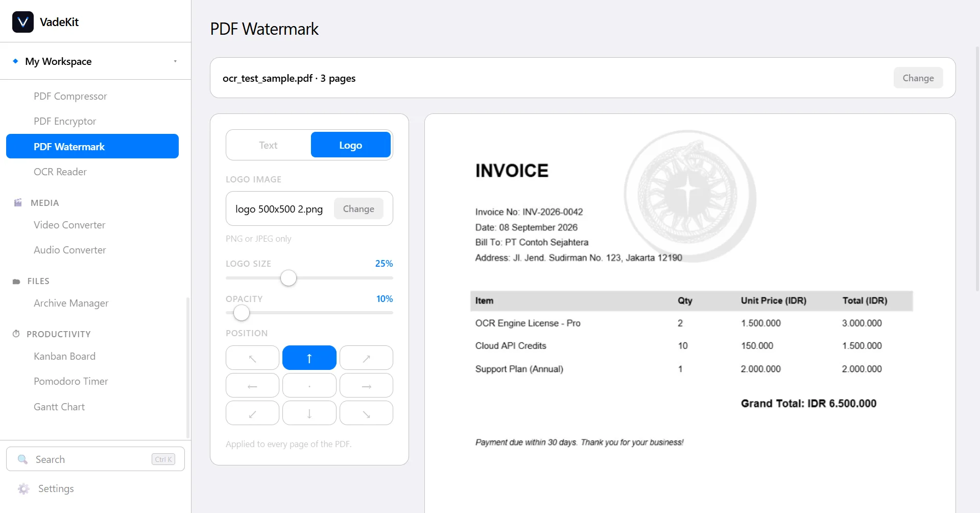This screenshot has height=513, width=980.
Task: Click the 25% logo size value
Action: [384, 264]
